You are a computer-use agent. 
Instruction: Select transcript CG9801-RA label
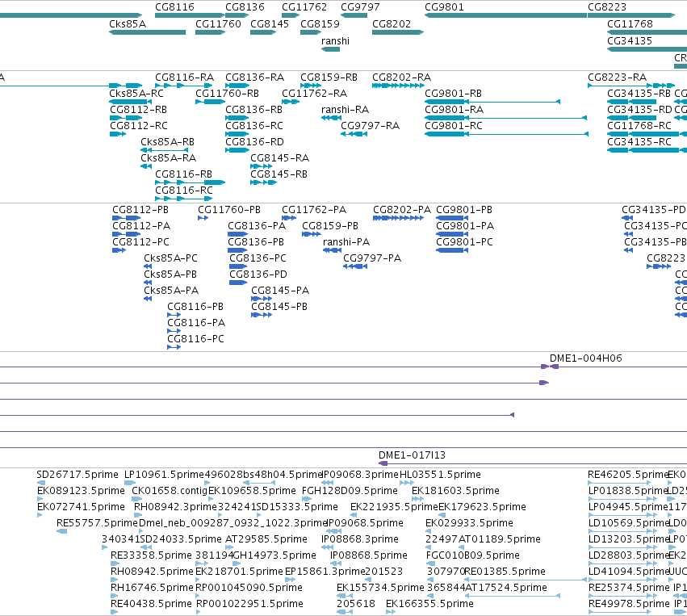454,110
